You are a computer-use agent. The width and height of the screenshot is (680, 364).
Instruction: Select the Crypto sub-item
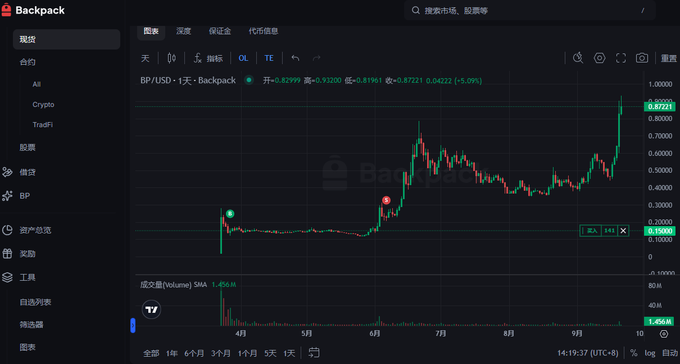pos(43,105)
